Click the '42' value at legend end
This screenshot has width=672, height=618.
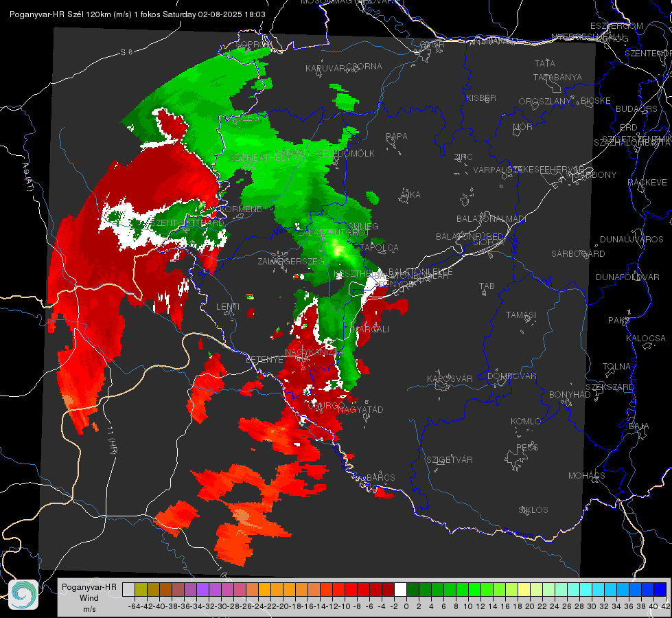tap(665, 606)
